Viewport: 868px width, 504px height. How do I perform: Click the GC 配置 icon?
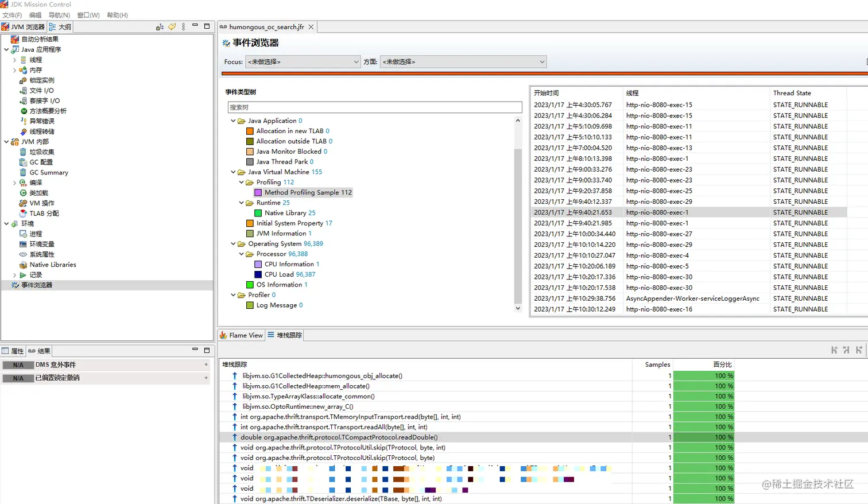point(23,162)
